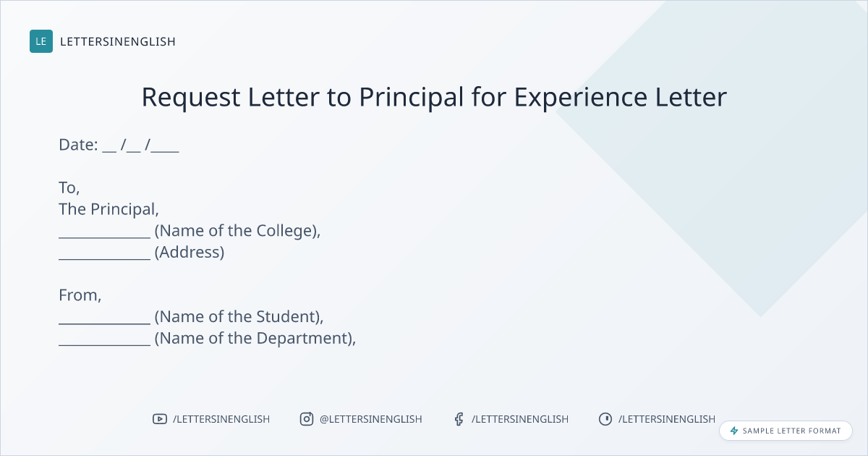Click the blank before Name of the Student

coord(104,319)
